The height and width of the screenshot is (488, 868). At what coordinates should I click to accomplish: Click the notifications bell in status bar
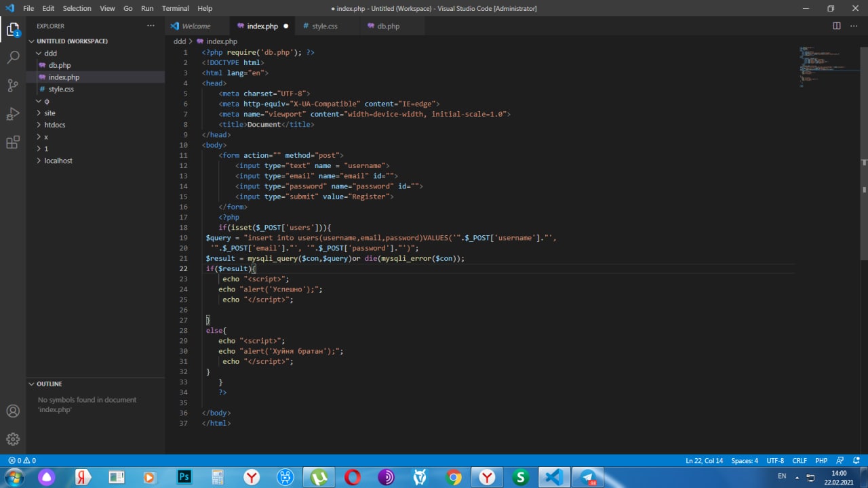pos(855,460)
